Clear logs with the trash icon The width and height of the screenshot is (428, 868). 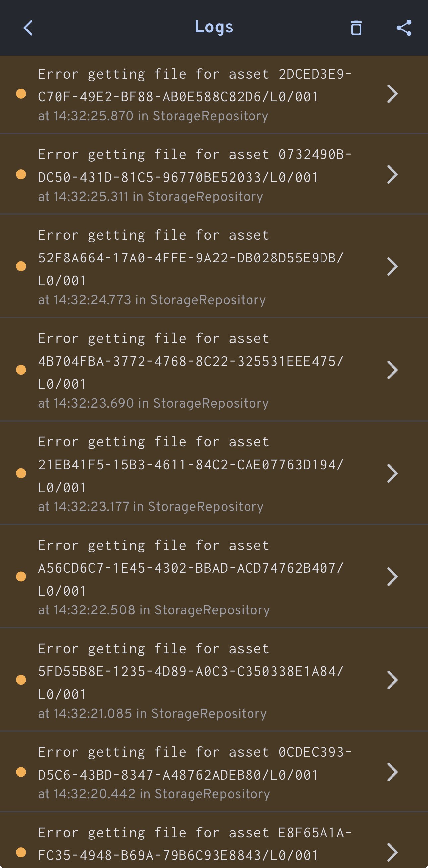(356, 28)
